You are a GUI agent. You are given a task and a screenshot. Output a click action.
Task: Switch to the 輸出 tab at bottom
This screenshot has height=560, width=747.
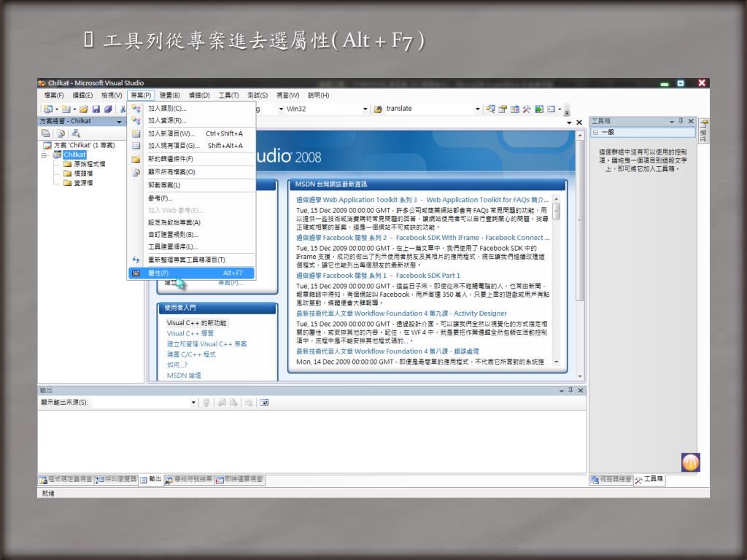point(151,480)
